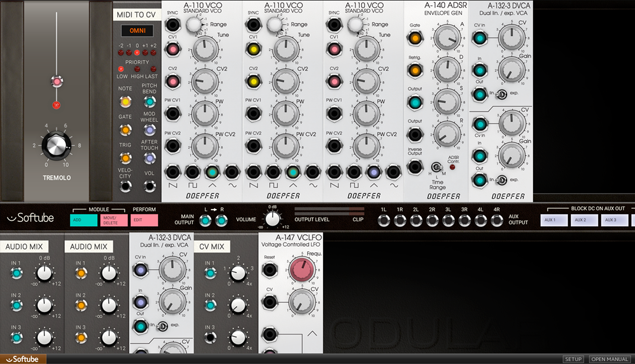Click the TRIG output jack on MIDI to CV
Image resolution: width=635 pixels, height=364 pixels.
tap(125, 158)
